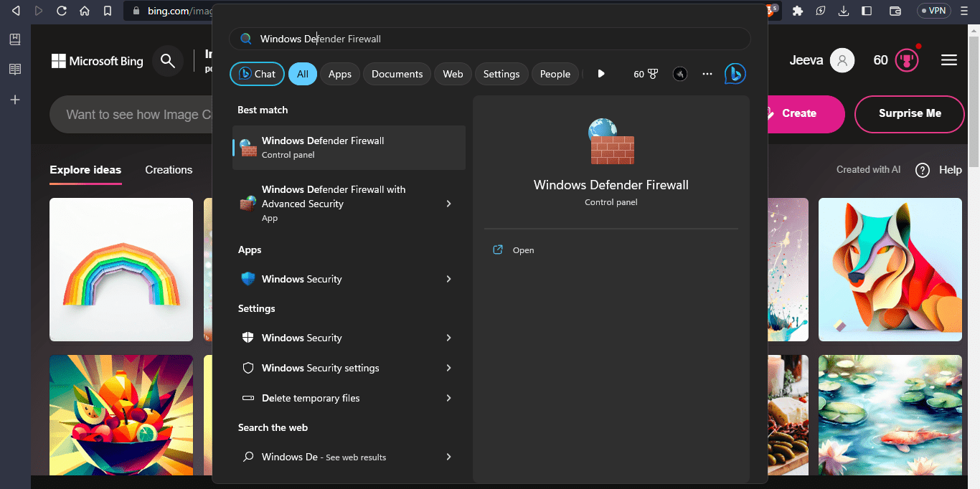Image resolution: width=980 pixels, height=489 pixels.
Task: Expand the Delete temporary files entry
Action: click(x=448, y=398)
